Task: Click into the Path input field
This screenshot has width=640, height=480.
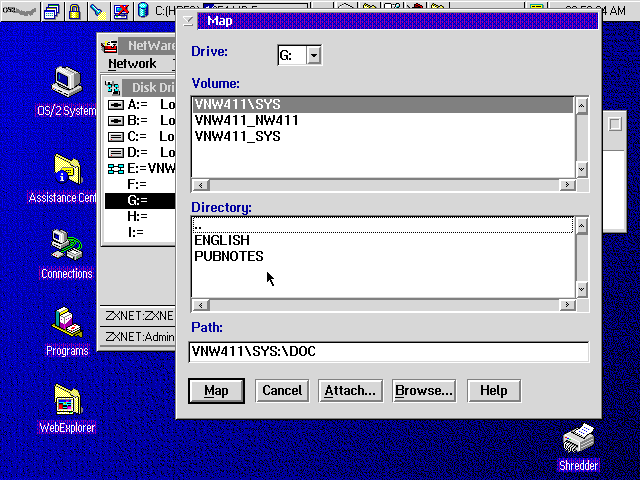Action: pos(389,352)
